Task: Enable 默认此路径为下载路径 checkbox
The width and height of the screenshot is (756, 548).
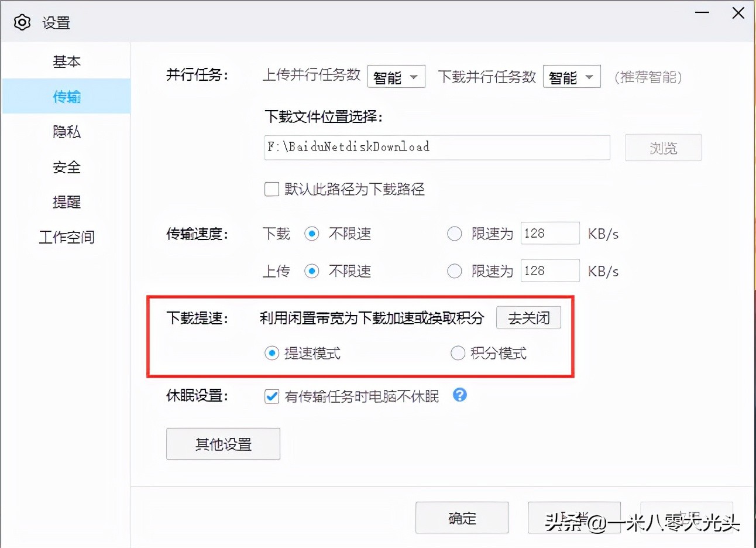Action: (271, 189)
